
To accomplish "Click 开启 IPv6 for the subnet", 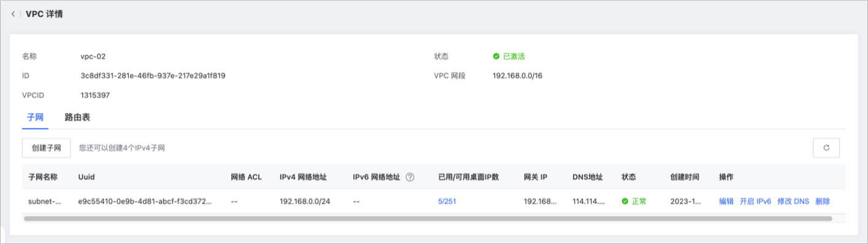I will 755,201.
